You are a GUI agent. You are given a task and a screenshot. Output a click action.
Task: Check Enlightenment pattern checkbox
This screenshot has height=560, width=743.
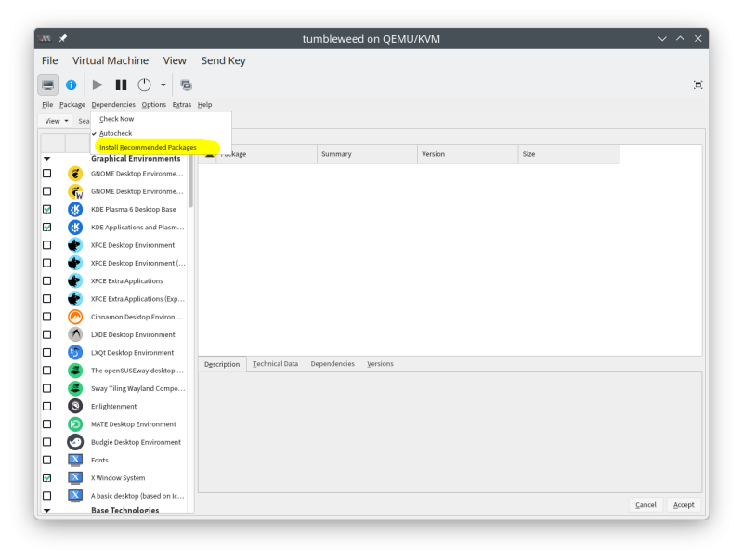(x=47, y=406)
